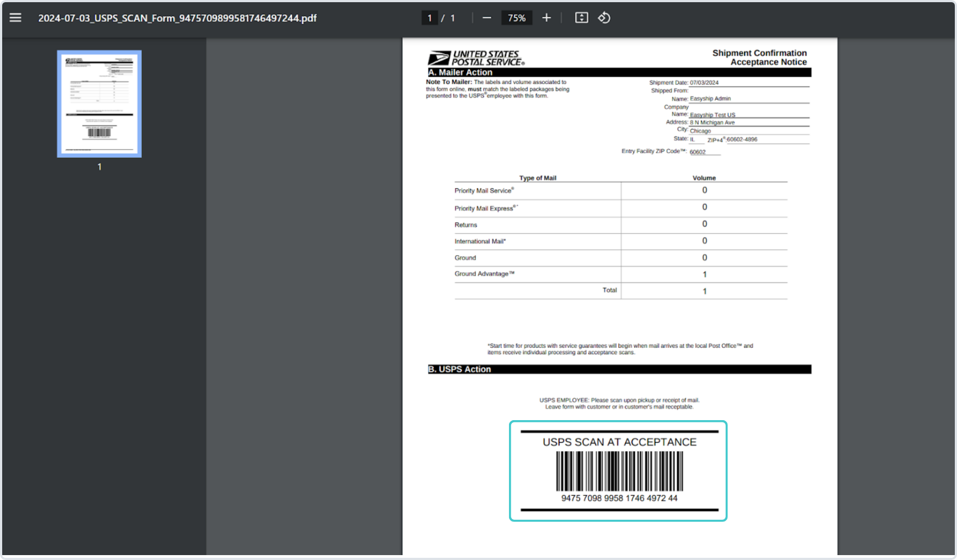Click 'Ground Advantage' row label
957x560 pixels.
tap(484, 274)
